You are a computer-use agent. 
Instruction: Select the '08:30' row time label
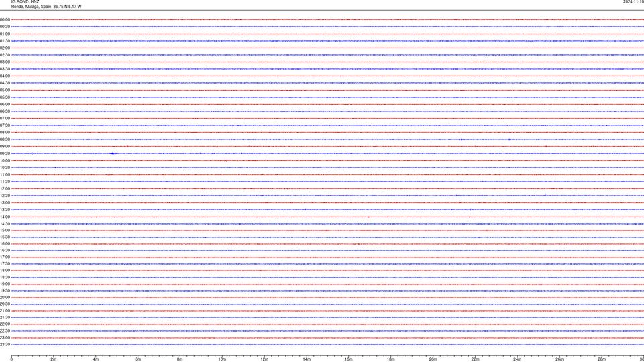pos(5,139)
